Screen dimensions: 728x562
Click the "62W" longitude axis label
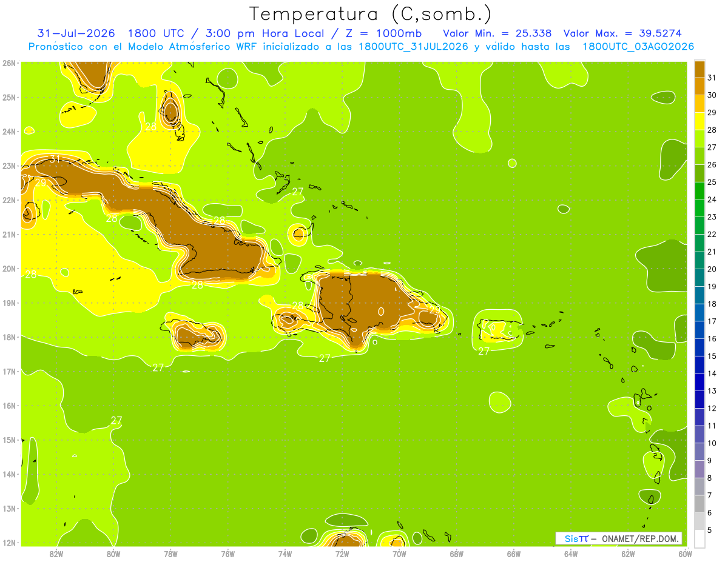click(x=628, y=554)
